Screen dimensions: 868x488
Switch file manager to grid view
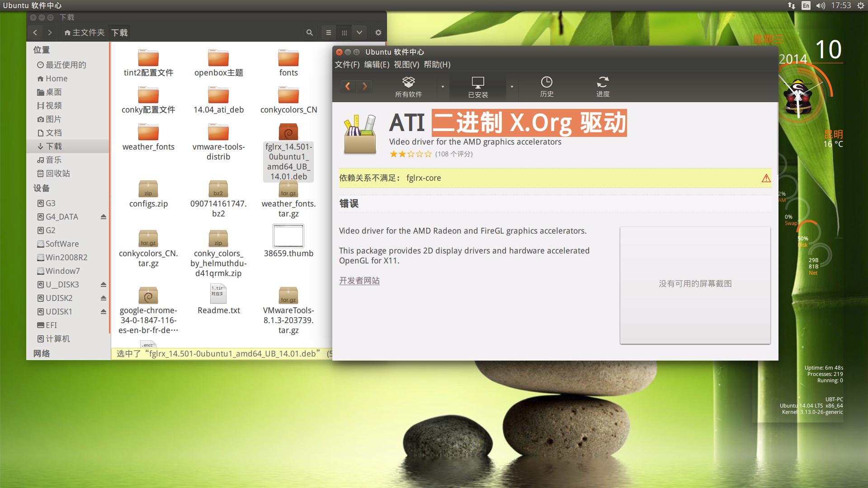(344, 33)
